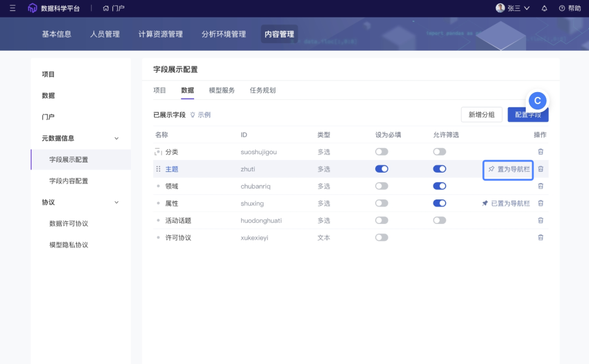Toggle 设为必填 for 分类 row

(382, 152)
